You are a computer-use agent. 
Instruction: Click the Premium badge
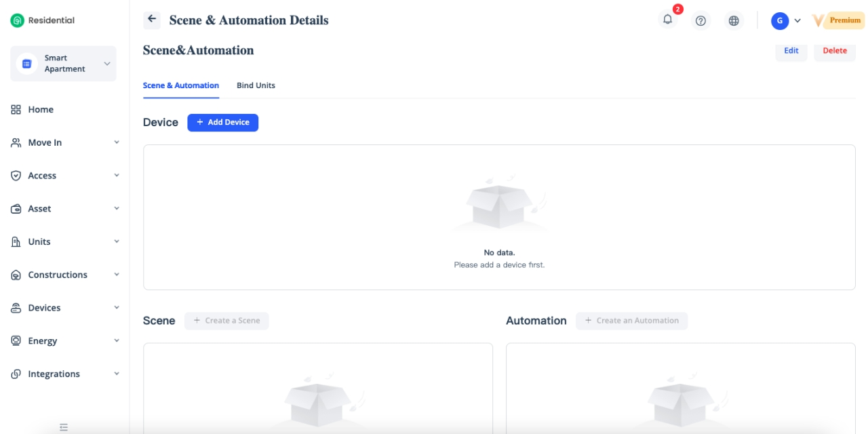(x=839, y=20)
